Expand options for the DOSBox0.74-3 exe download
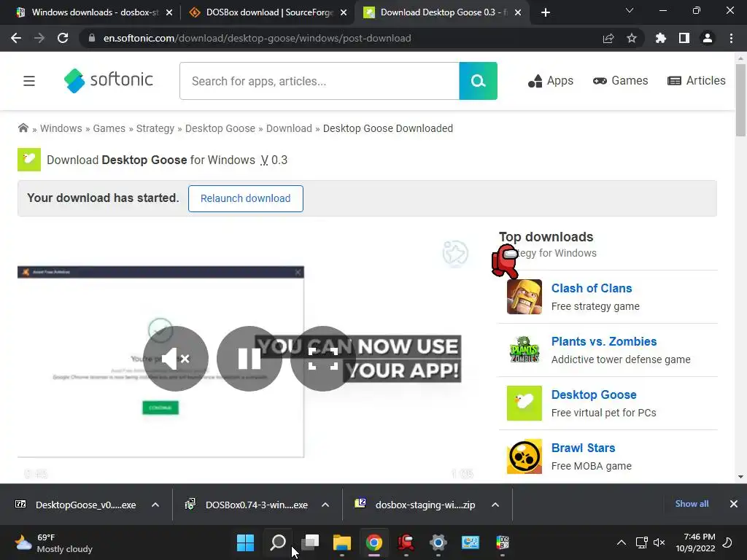 325,505
